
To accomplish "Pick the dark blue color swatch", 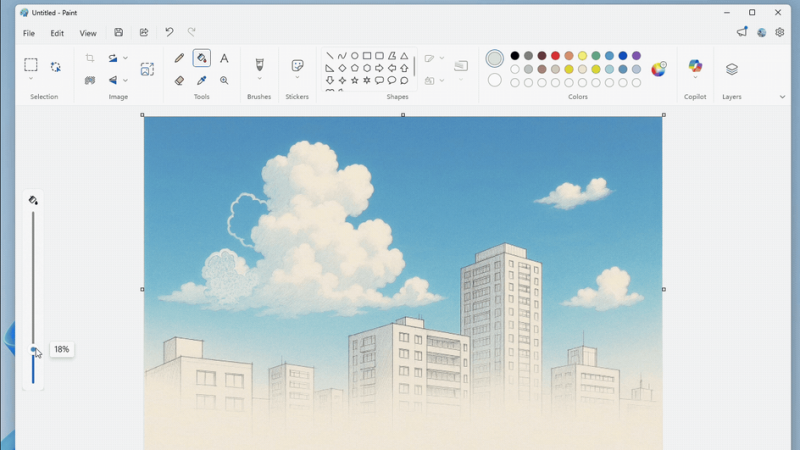I will tap(623, 56).
